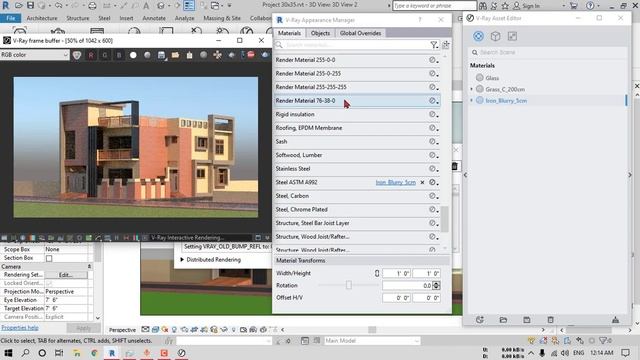
Task: Open Windows Start menu
Action: click(8, 353)
